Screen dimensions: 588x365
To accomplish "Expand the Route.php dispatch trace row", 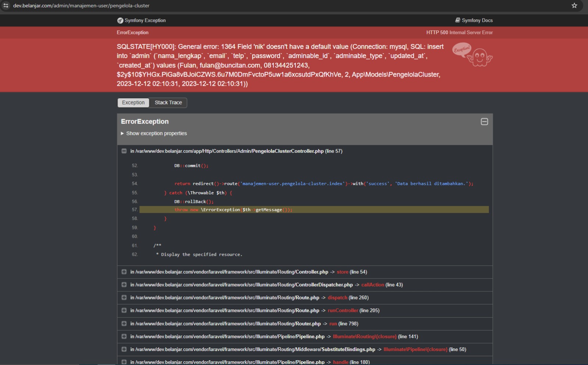I will (x=124, y=298).
